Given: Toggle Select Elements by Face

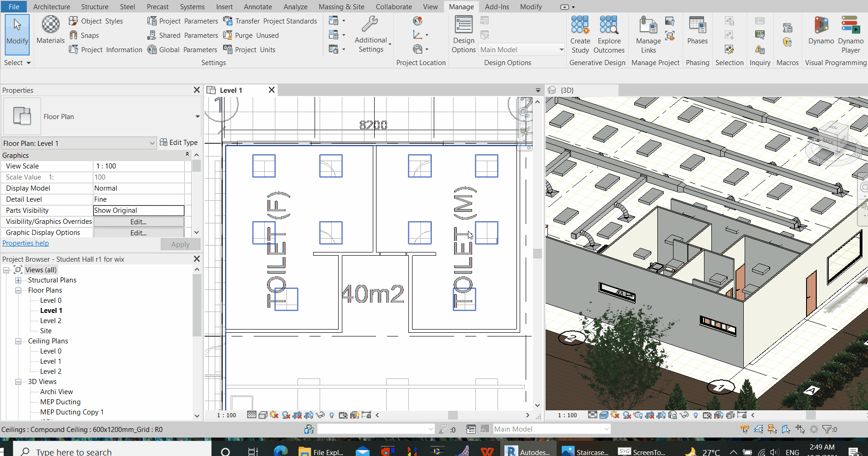Looking at the screenshot, I should point(786,429).
